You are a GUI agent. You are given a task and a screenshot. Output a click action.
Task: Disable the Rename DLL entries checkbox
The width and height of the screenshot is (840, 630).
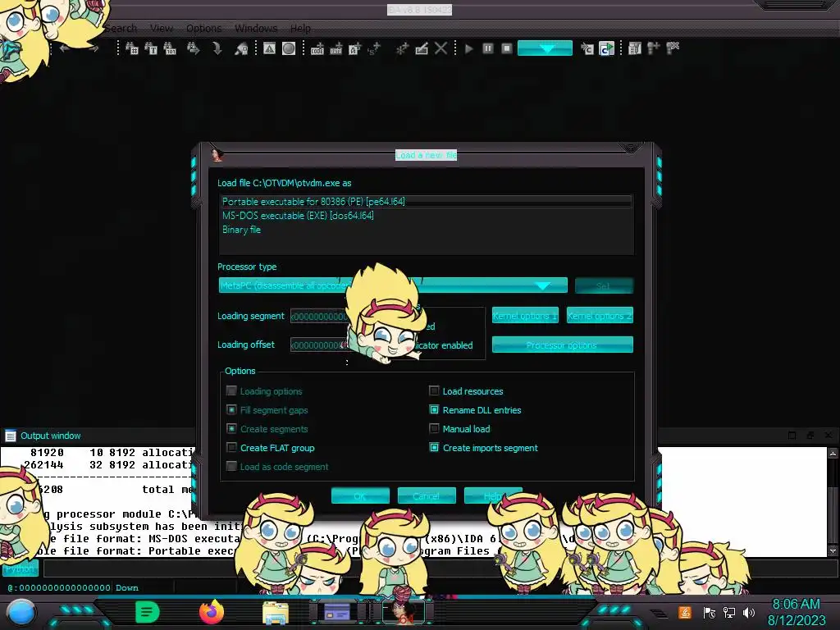(434, 410)
